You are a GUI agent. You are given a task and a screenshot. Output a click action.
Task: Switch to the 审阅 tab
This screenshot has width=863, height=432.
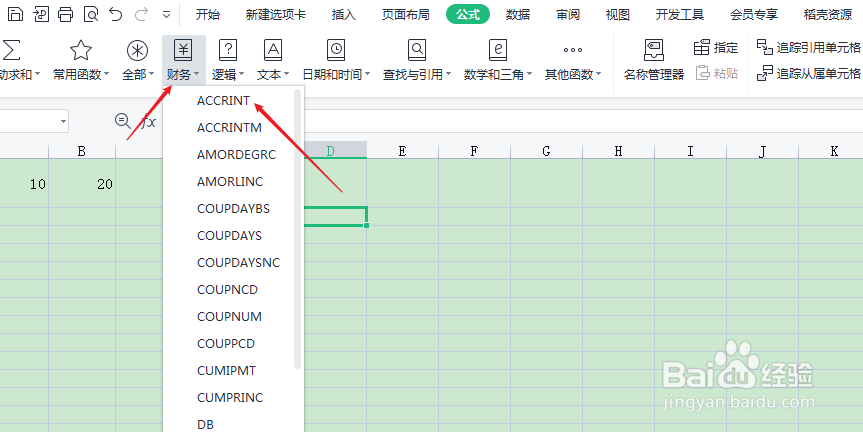(x=568, y=15)
